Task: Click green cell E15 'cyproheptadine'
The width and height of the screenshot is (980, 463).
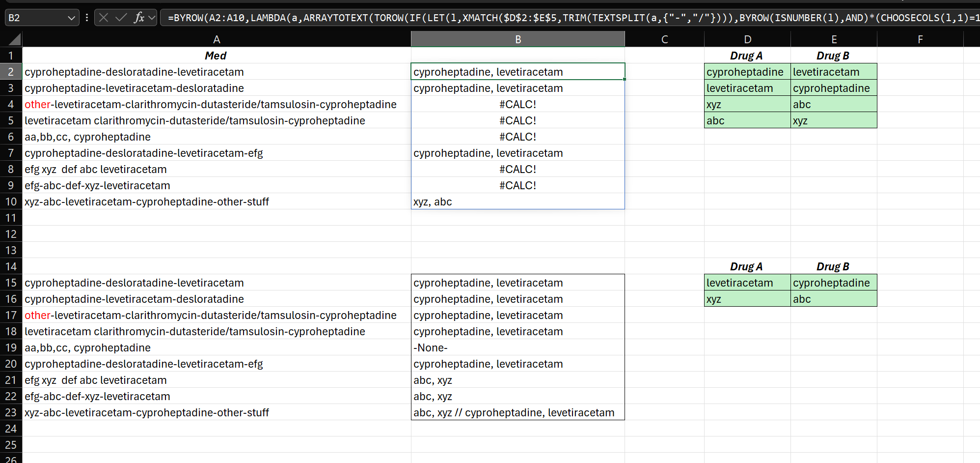Action: [x=834, y=283]
